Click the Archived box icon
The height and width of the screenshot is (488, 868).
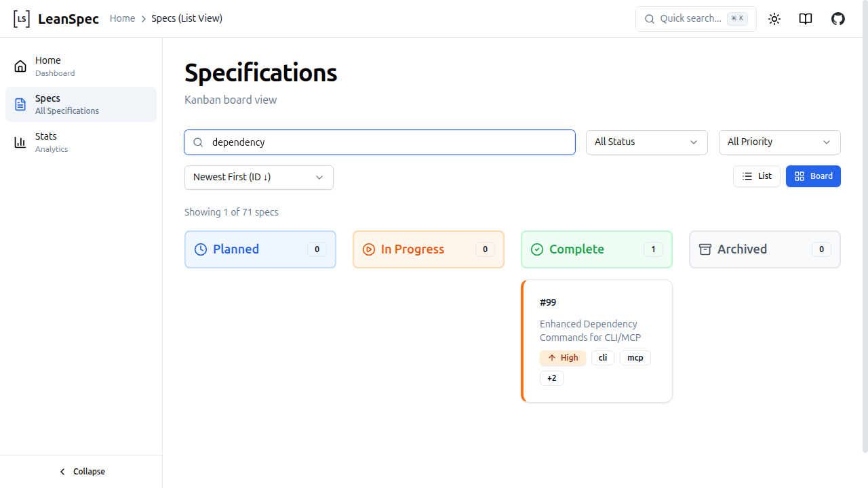click(x=705, y=249)
